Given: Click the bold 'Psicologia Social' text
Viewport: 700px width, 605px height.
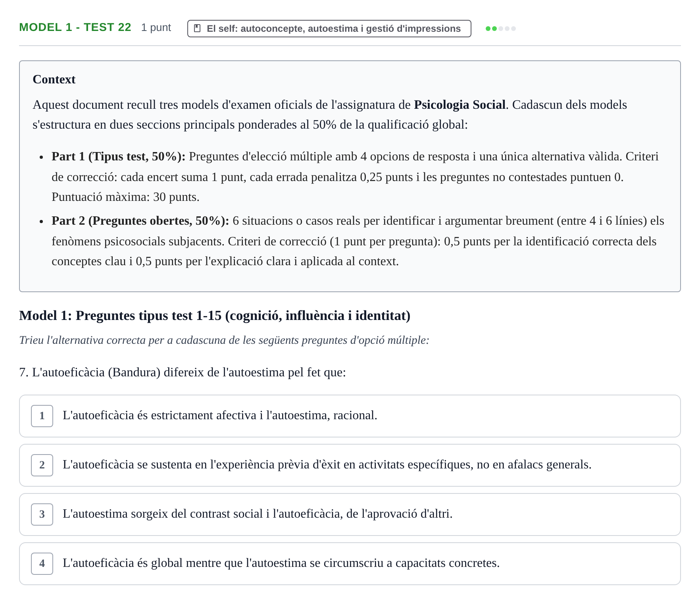Looking at the screenshot, I should point(460,105).
